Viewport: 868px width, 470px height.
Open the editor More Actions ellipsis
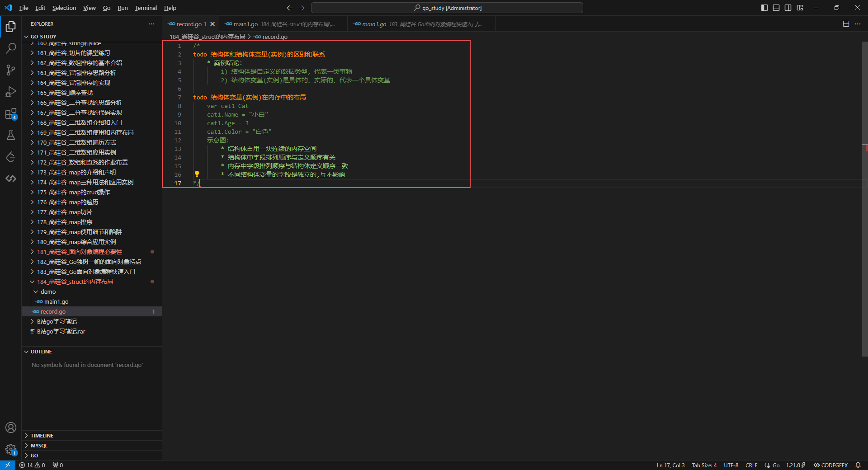click(858, 24)
